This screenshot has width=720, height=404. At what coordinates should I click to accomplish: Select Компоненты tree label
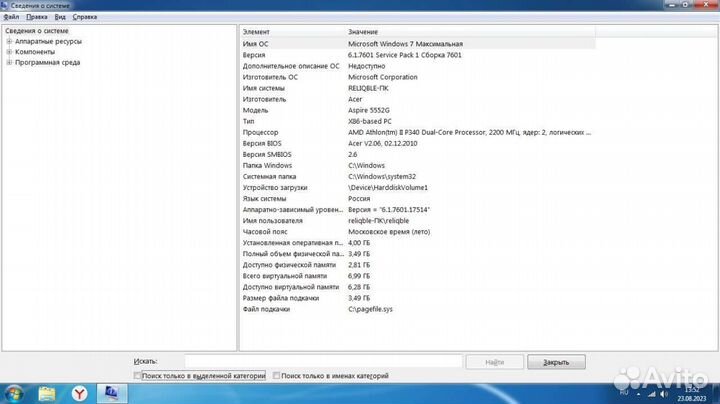35,52
